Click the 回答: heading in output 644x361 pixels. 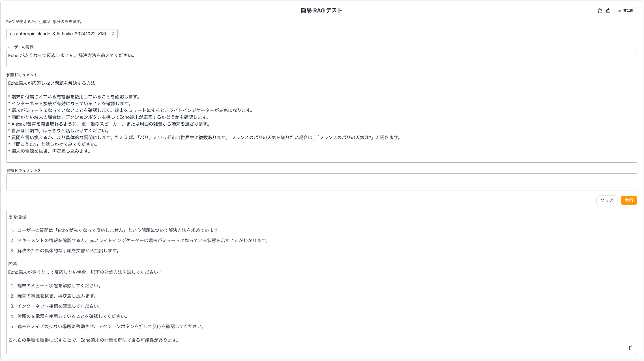[x=13, y=264]
